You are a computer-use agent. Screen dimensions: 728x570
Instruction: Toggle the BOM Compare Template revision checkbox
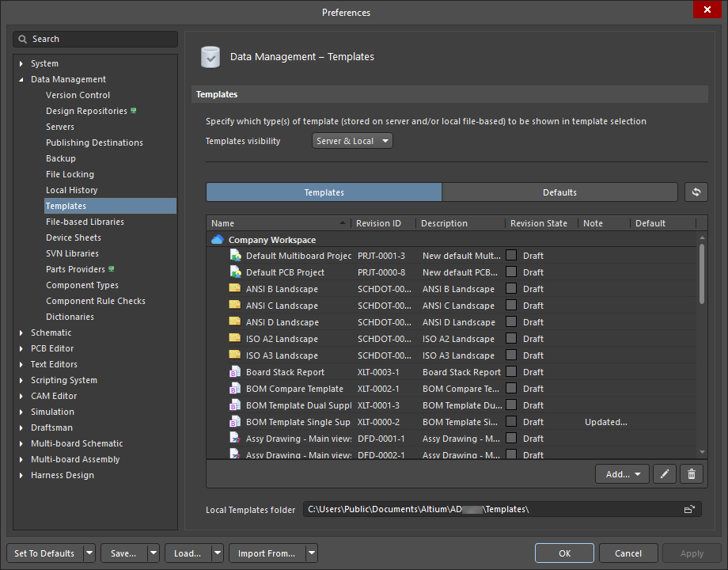click(511, 389)
